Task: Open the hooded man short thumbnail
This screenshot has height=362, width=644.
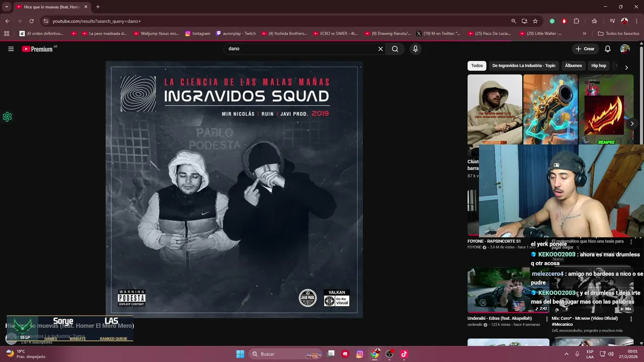Action: tap(495, 110)
